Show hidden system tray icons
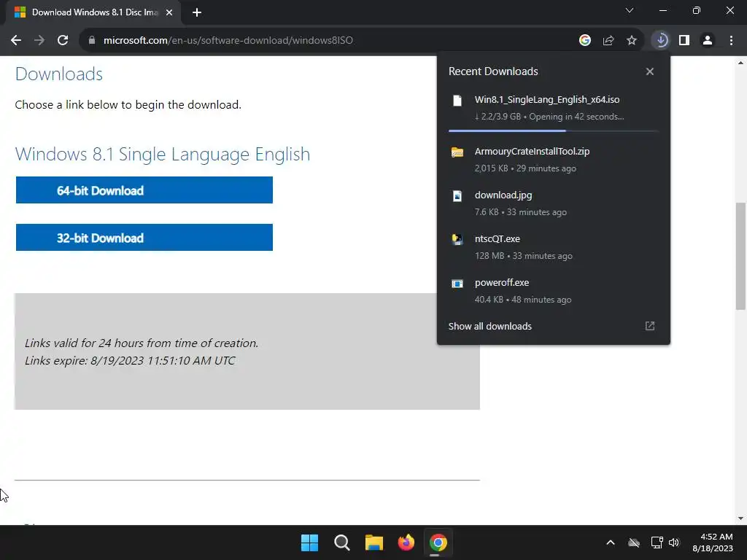This screenshot has height=560, width=747. [x=611, y=542]
